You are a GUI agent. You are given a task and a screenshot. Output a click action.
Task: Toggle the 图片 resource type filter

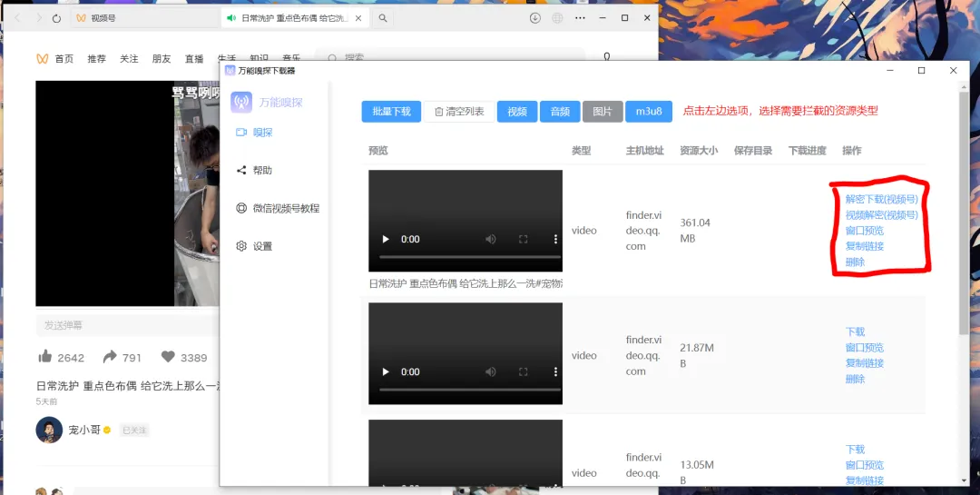603,112
